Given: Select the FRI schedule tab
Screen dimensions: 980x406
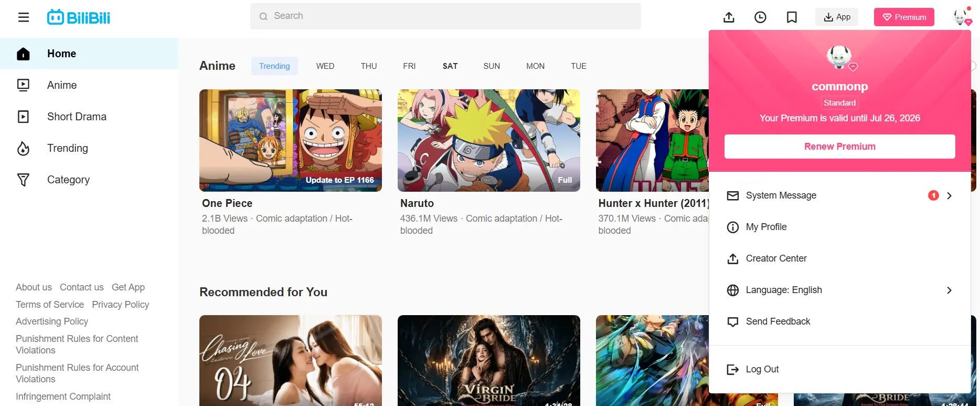Looking at the screenshot, I should (409, 66).
